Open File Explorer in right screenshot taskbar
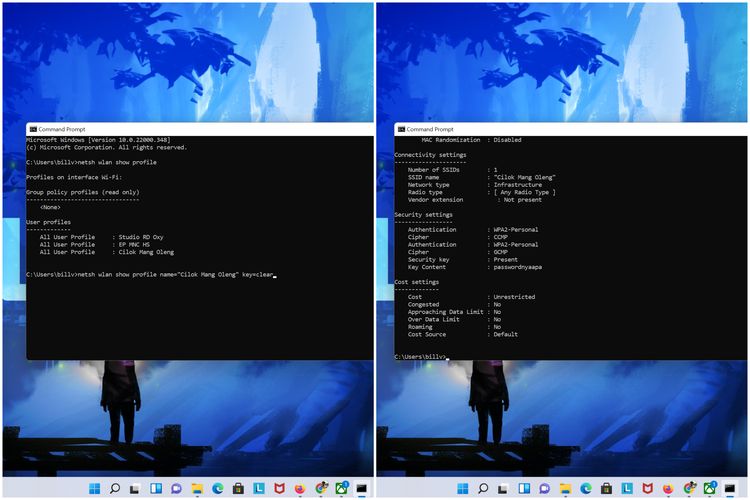Screen dimensions: 750x500 tap(565, 488)
